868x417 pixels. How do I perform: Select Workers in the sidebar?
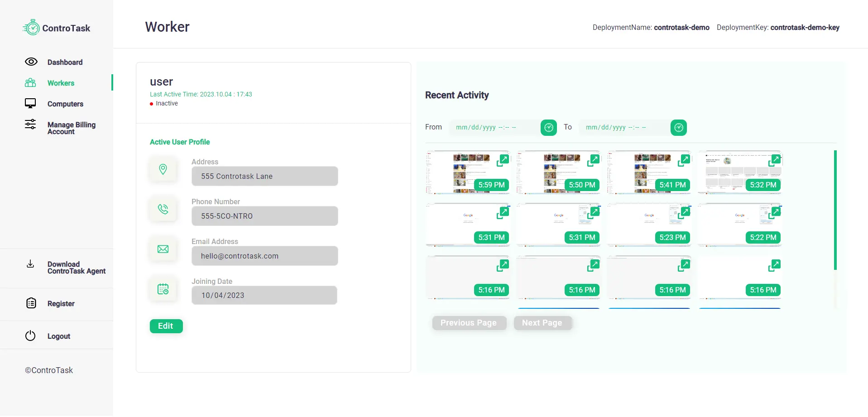[x=61, y=83]
